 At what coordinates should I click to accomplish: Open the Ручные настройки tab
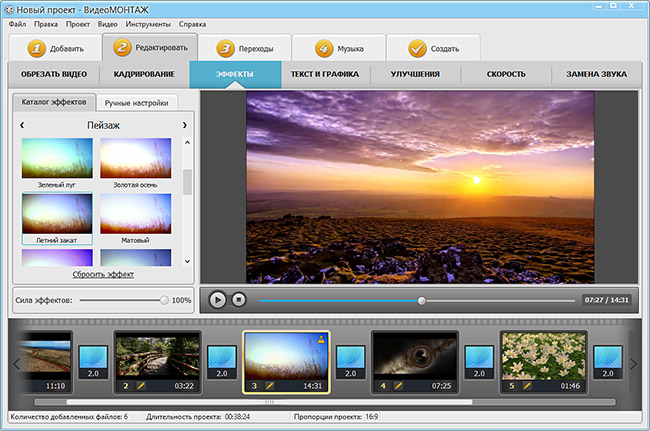tap(139, 102)
